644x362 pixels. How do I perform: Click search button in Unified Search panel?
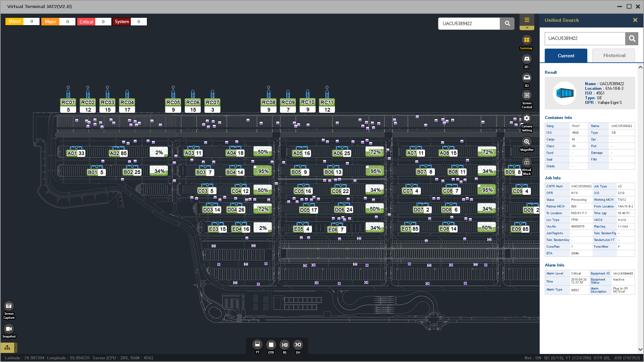pyautogui.click(x=632, y=39)
